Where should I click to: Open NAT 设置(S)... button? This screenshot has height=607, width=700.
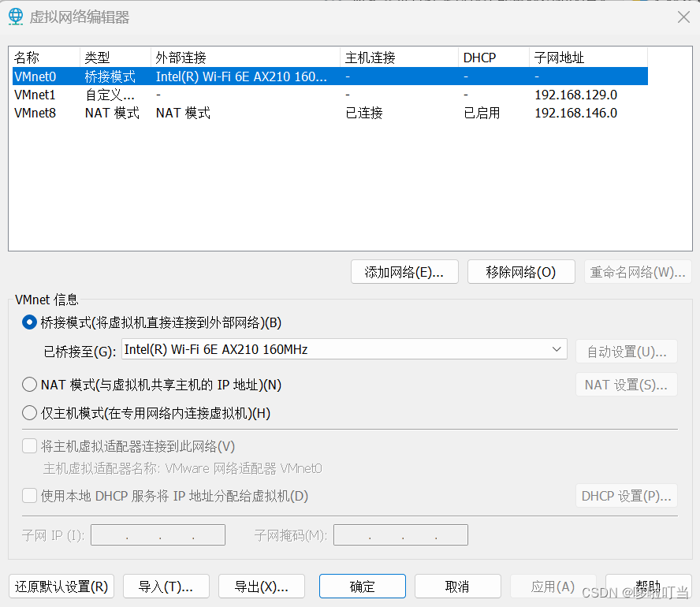[x=627, y=384]
